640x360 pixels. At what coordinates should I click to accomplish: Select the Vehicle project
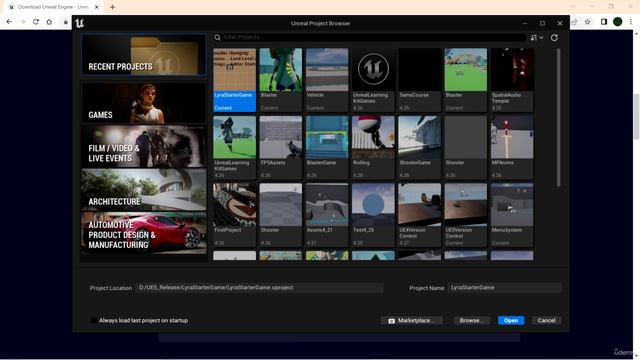click(x=327, y=80)
